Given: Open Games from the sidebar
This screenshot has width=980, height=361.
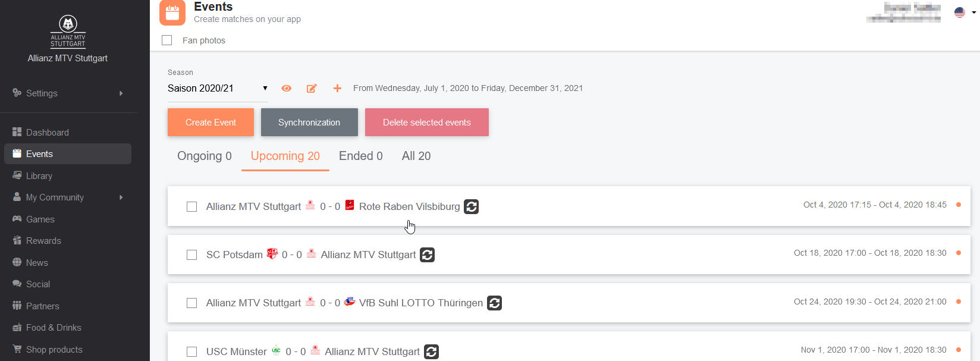Looking at the screenshot, I should 40,219.
